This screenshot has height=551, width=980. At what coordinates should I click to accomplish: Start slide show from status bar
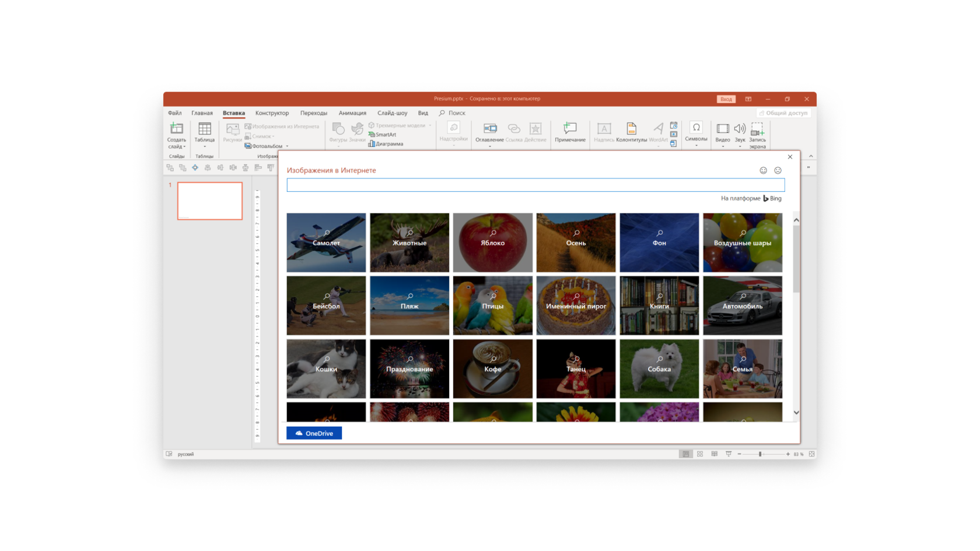coord(729,454)
